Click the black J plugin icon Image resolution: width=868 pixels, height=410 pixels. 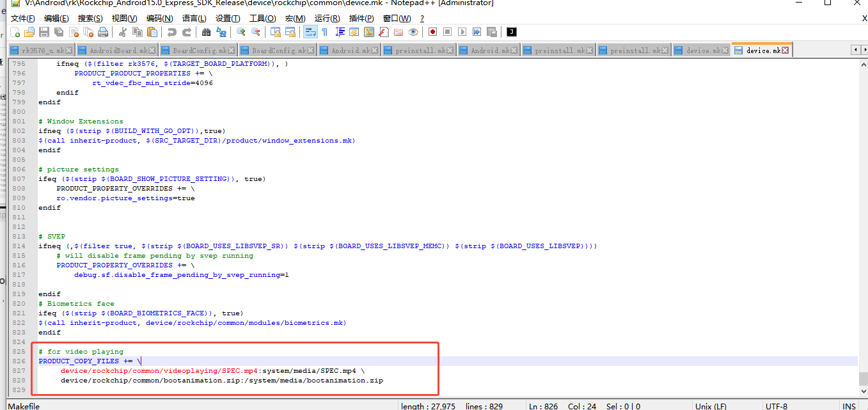[x=511, y=32]
